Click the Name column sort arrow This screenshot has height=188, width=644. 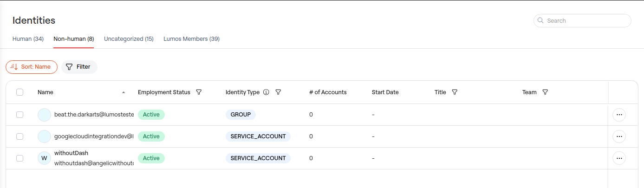[x=124, y=92]
